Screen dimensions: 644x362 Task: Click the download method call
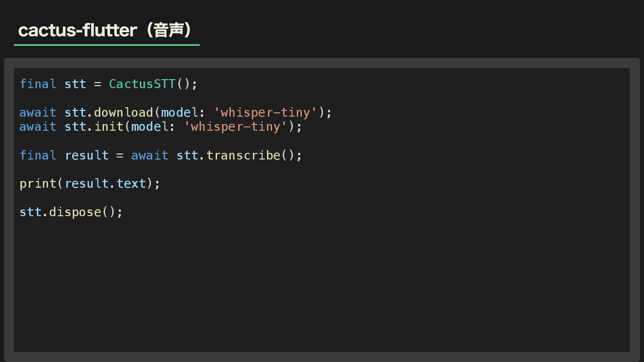[123, 113]
